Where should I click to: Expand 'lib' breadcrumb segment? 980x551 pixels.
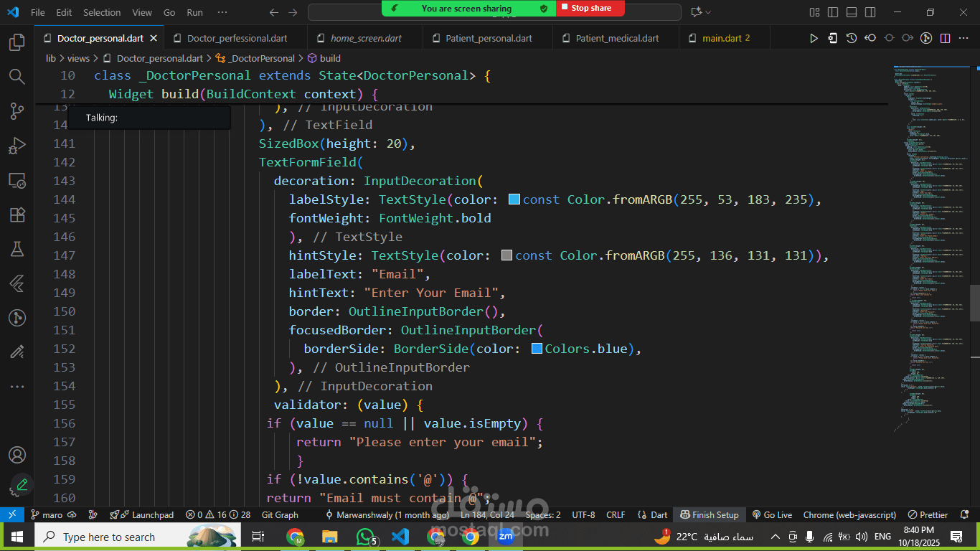click(51, 58)
